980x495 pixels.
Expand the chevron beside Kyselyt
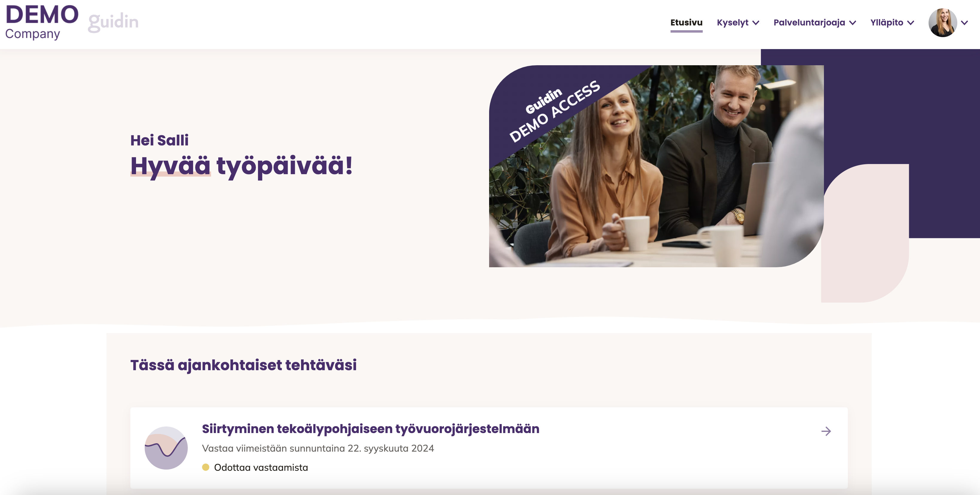(x=756, y=23)
